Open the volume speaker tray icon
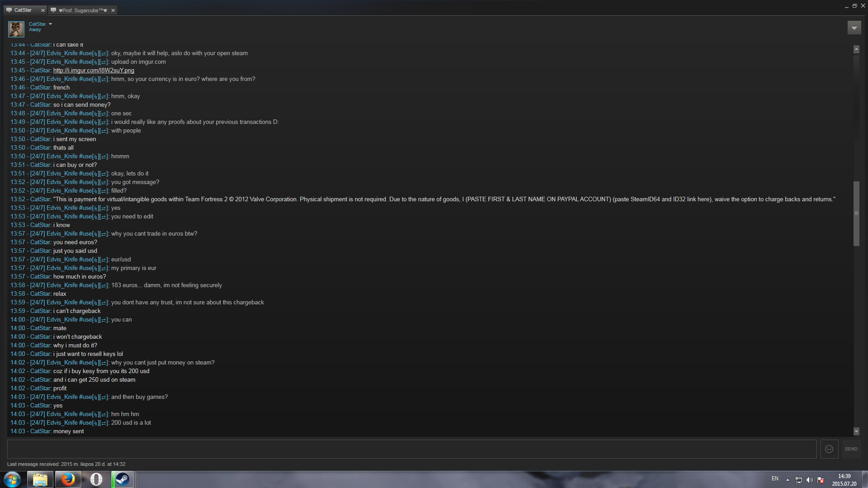 810,480
